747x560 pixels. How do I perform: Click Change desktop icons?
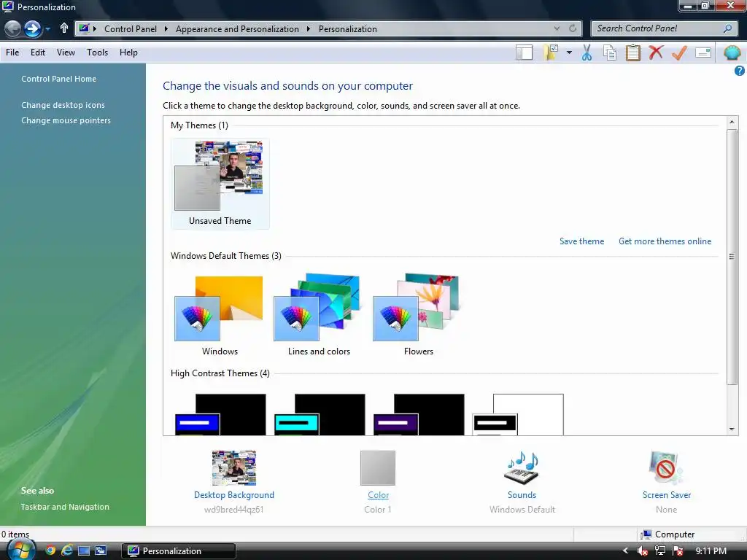(63, 105)
